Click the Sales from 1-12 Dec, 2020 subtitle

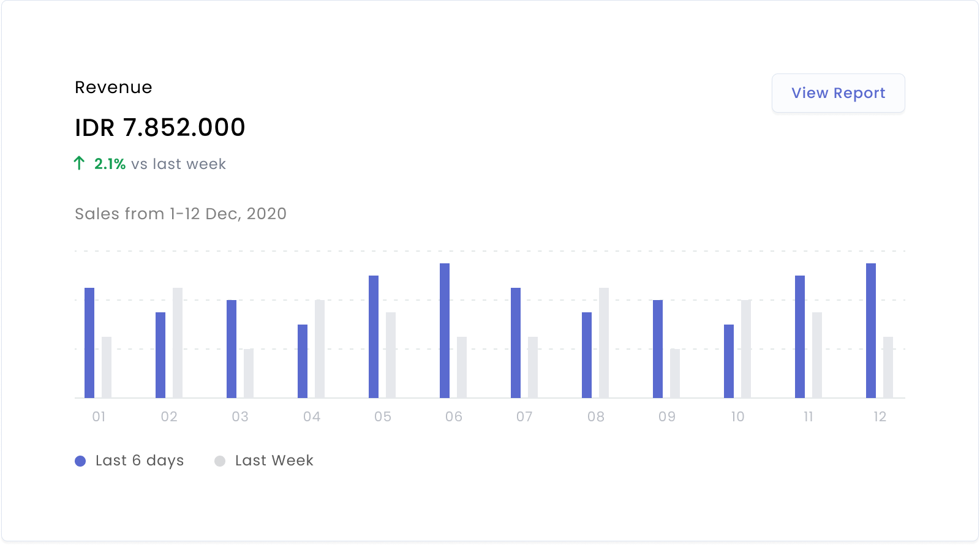(x=181, y=214)
